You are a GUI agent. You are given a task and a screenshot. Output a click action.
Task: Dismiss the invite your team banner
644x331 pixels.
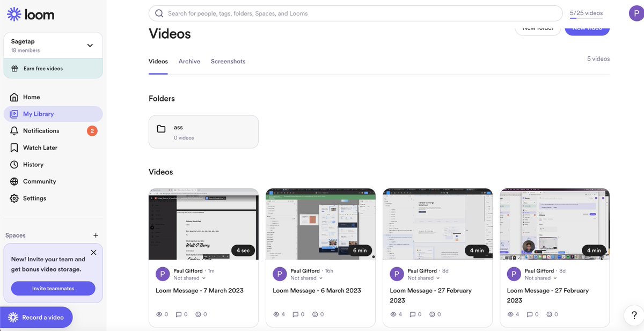coord(93,252)
